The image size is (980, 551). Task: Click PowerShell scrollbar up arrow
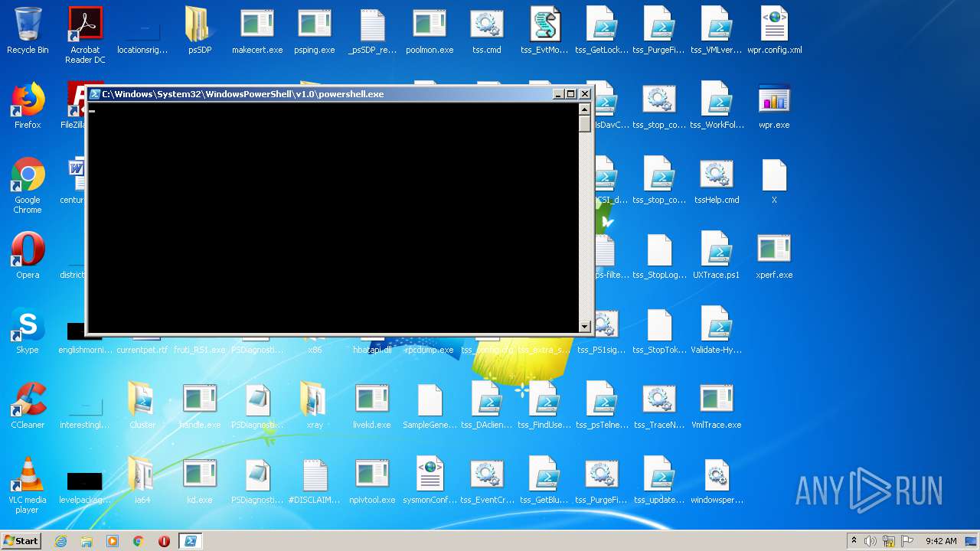pyautogui.click(x=585, y=109)
